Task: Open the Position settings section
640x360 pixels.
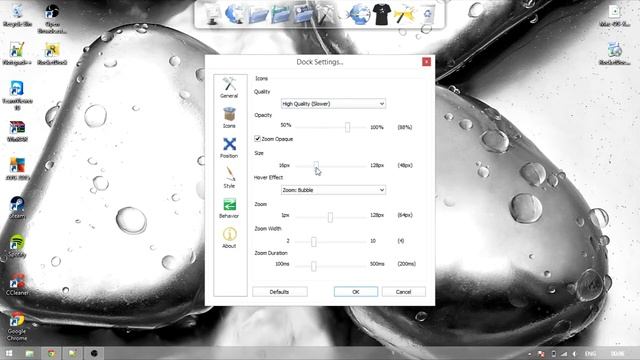Action: (x=229, y=148)
